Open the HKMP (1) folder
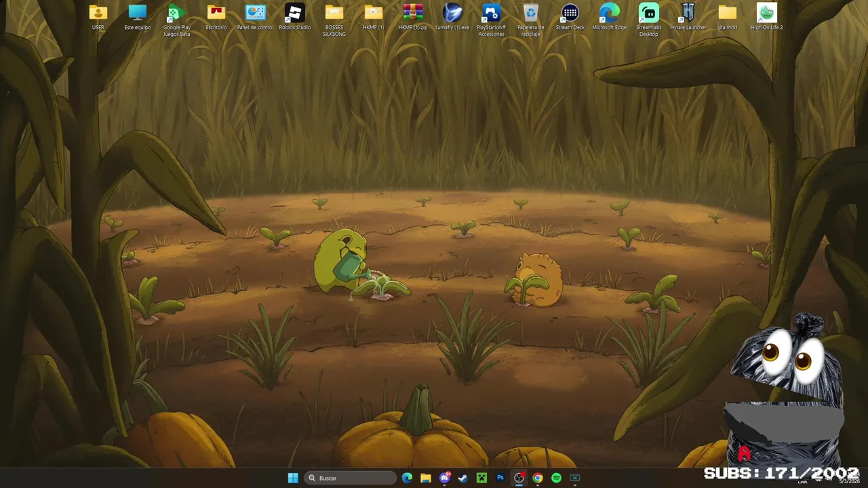This screenshot has width=868, height=488. (373, 18)
